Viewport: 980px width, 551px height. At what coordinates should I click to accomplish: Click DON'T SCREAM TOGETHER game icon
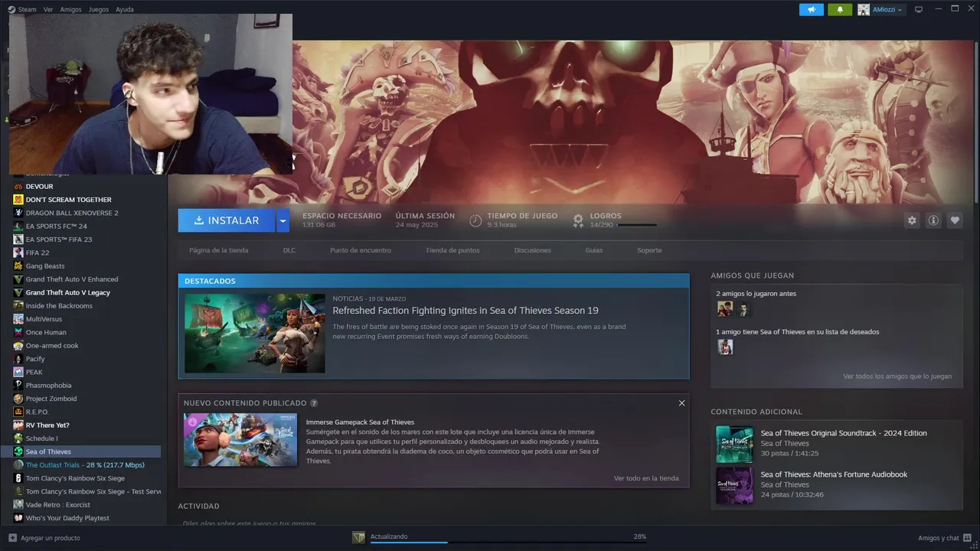click(18, 200)
